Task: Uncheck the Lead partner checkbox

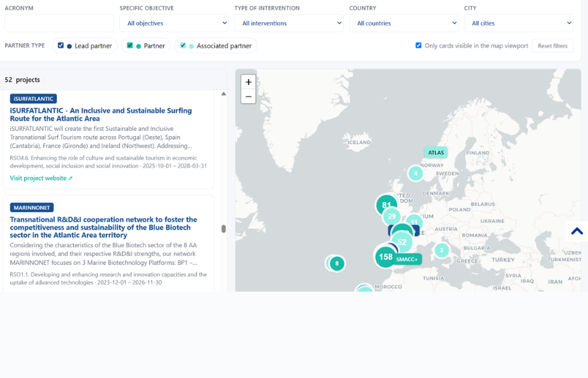Action: coord(61,45)
